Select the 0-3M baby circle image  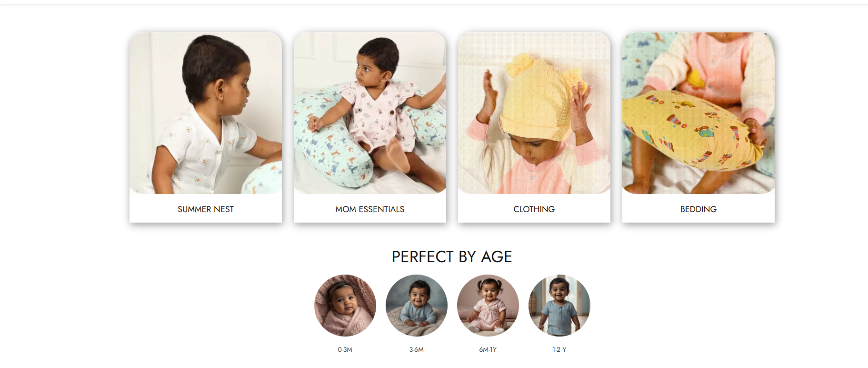(345, 306)
